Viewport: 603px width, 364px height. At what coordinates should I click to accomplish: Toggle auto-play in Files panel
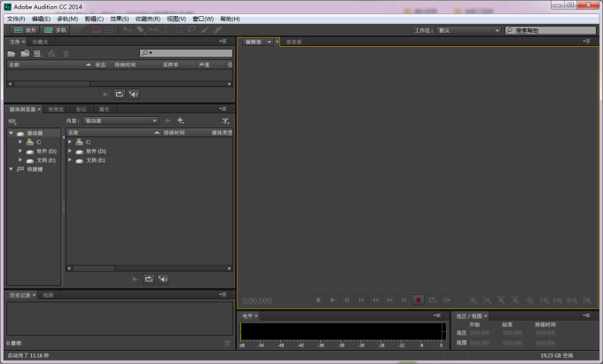pyautogui.click(x=133, y=94)
